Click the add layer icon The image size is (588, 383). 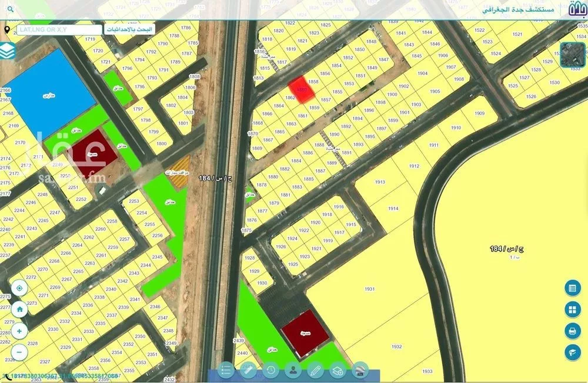[x=338, y=370]
